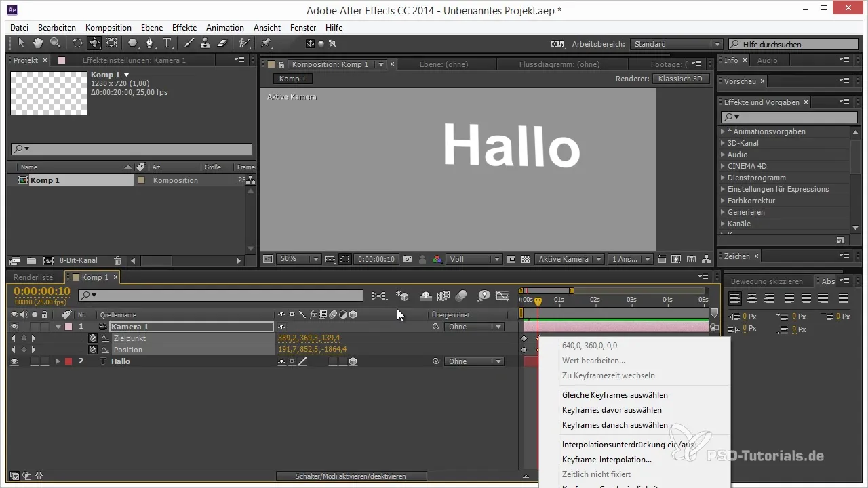The image size is (868, 488).
Task: Open parent dropdown for Kamera 1
Action: (474, 327)
